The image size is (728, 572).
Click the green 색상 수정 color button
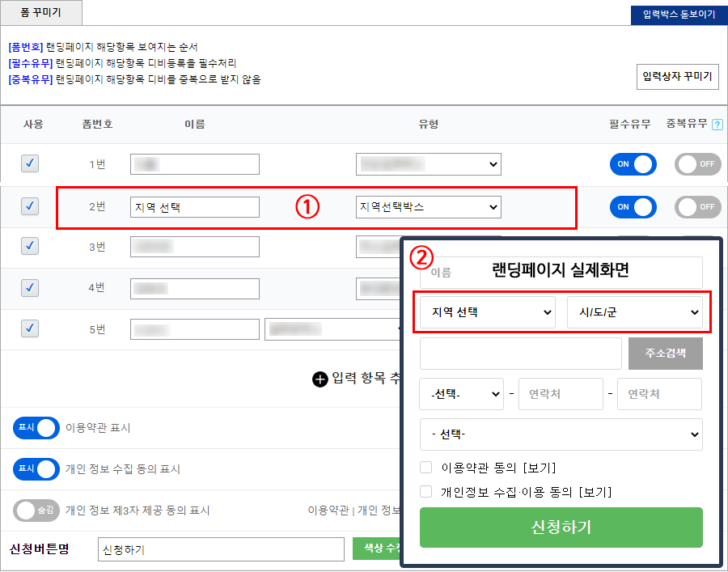point(377,549)
